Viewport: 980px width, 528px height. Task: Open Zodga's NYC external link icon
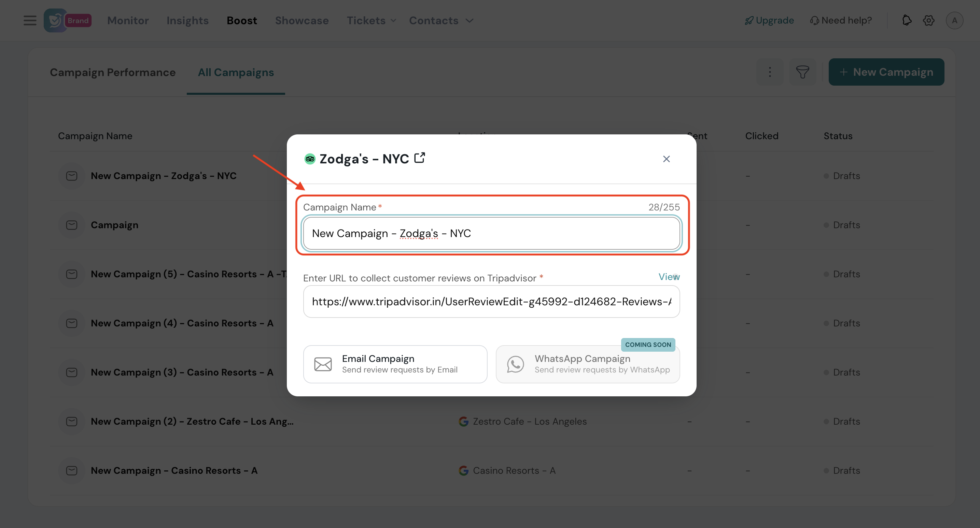tap(420, 158)
